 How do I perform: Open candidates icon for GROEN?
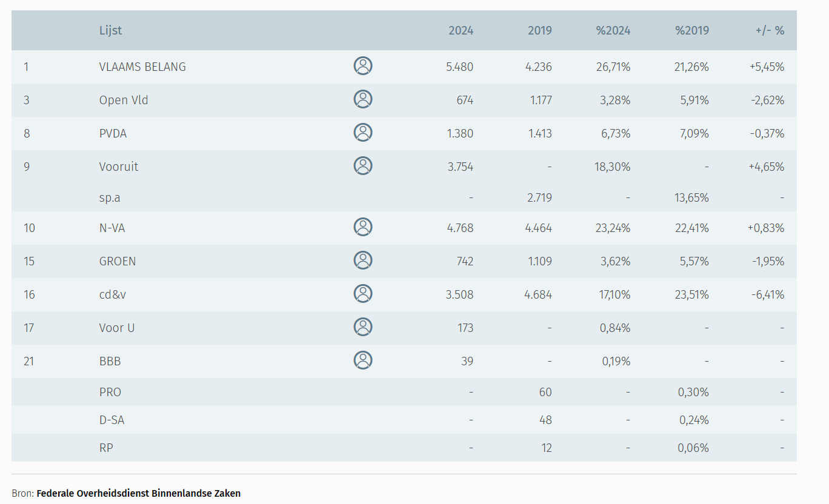coord(363,260)
